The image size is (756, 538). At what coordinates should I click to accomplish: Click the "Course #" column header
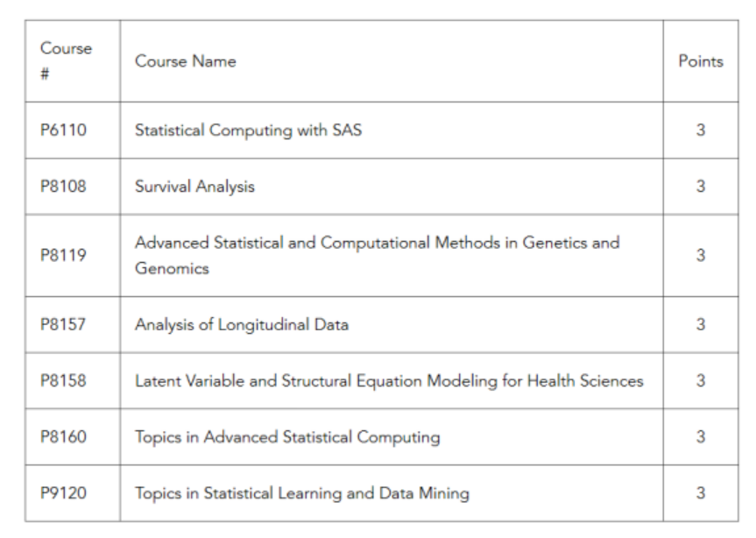point(66,60)
